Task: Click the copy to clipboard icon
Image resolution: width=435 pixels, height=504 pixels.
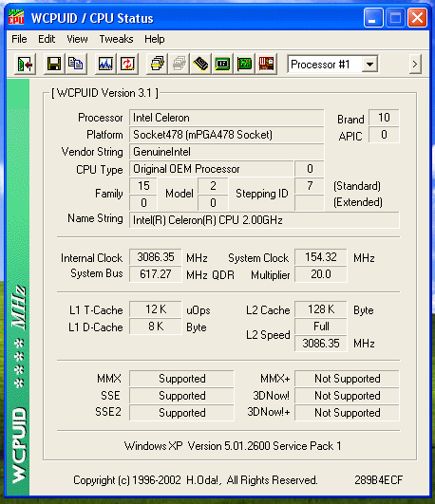Action: [76, 64]
